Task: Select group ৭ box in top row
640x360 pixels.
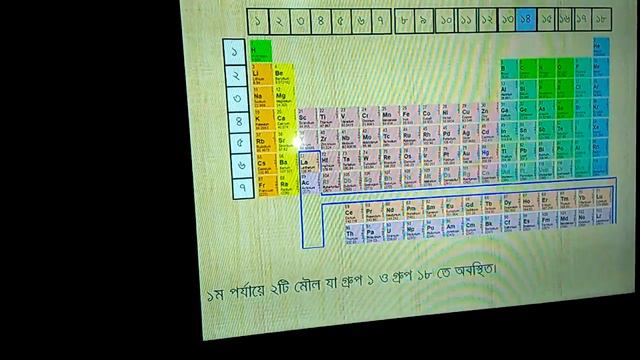Action: 381,20
